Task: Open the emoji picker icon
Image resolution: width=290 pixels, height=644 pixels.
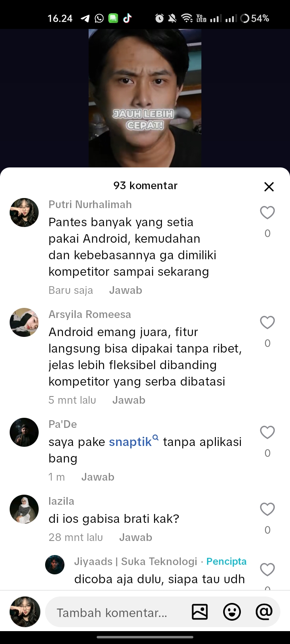Action: point(232,612)
